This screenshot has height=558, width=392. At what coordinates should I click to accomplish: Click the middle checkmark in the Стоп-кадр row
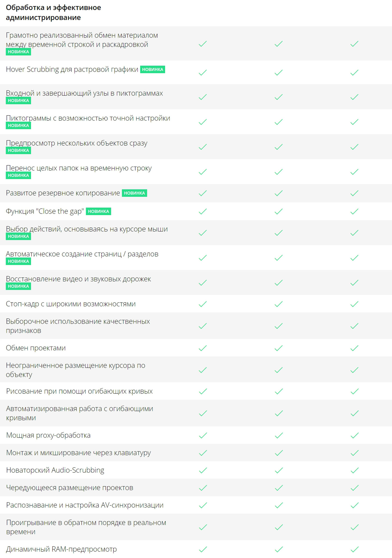[x=279, y=304]
